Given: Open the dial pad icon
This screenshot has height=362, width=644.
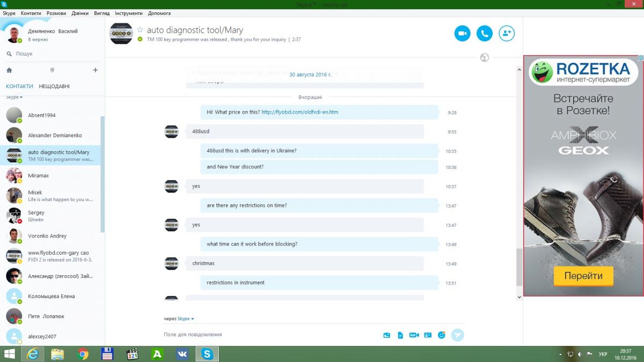Looking at the screenshot, I should (x=52, y=70).
